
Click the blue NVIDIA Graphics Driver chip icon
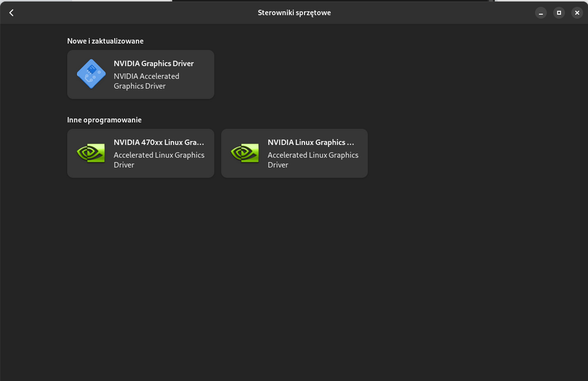point(91,74)
